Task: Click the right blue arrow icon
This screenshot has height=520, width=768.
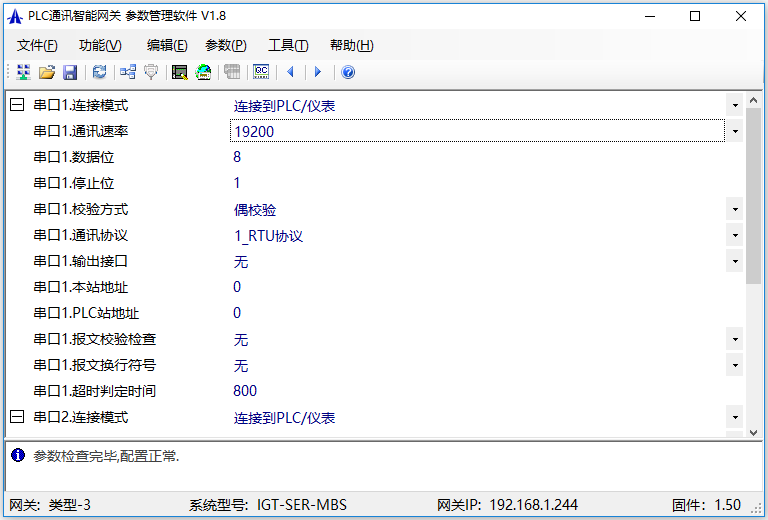Action: (x=318, y=72)
